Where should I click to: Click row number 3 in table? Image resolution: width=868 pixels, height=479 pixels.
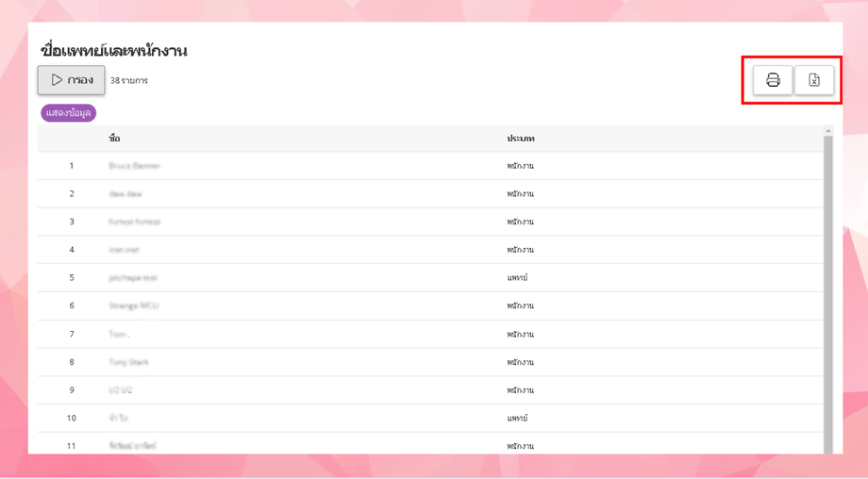(x=72, y=222)
